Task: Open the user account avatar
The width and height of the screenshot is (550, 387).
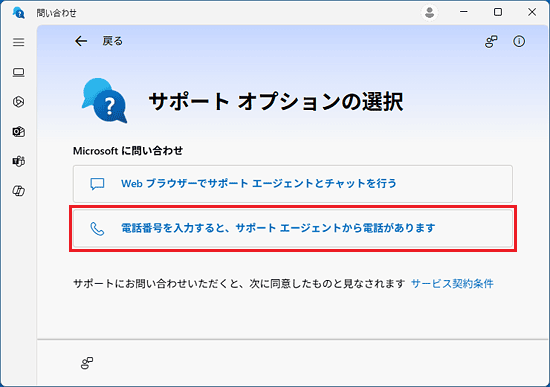Action: pos(429,13)
